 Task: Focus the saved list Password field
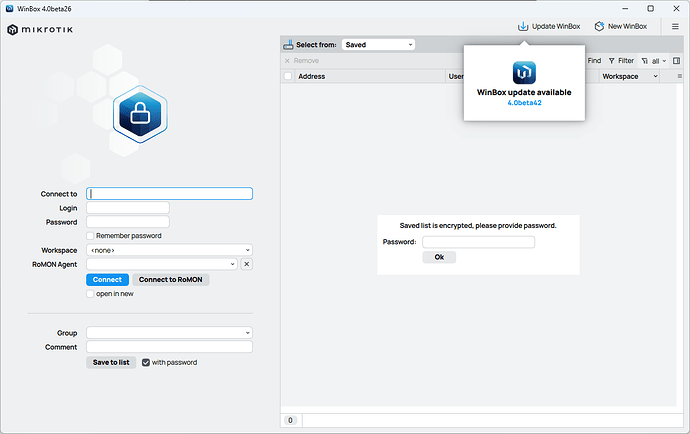tap(478, 242)
